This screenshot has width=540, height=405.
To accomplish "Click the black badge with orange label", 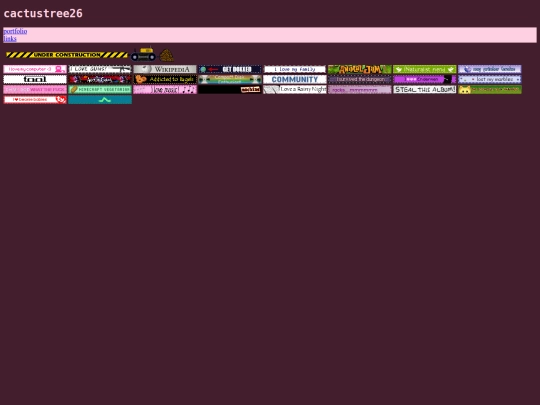I will (x=230, y=90).
